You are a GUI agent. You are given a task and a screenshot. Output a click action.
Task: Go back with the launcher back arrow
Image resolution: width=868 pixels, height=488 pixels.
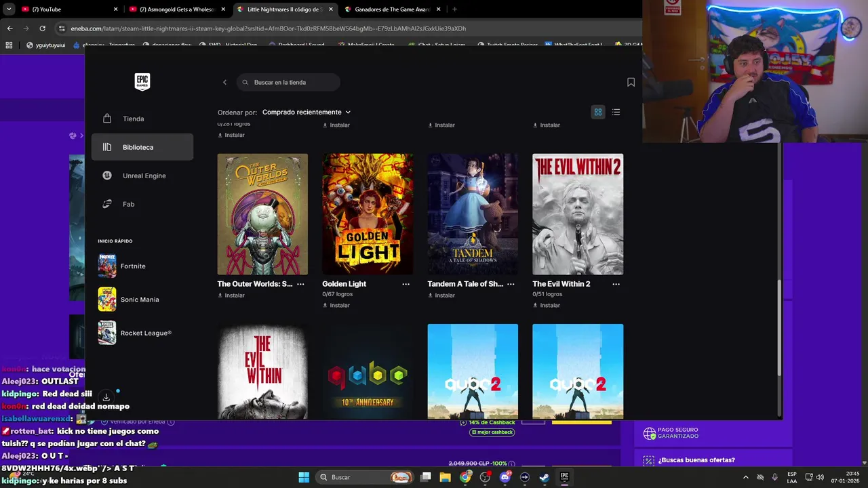pos(224,82)
